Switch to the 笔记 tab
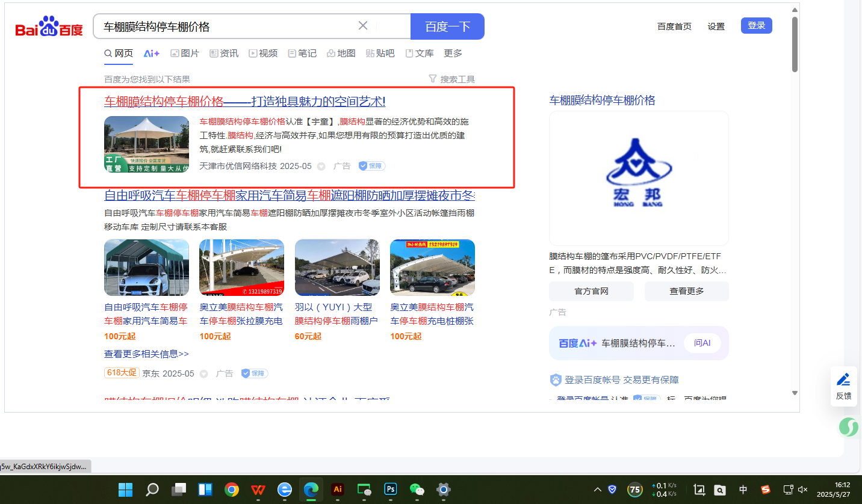The width and height of the screenshot is (862, 504). click(302, 54)
